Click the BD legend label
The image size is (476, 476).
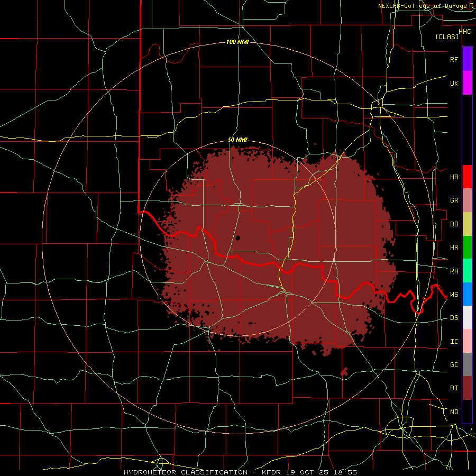tap(454, 224)
